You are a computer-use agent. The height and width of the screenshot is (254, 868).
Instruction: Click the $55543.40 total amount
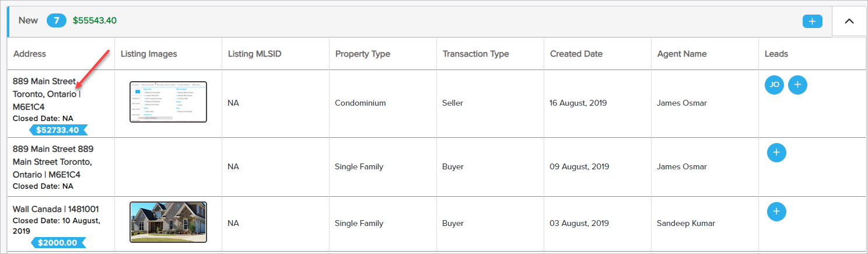(94, 20)
